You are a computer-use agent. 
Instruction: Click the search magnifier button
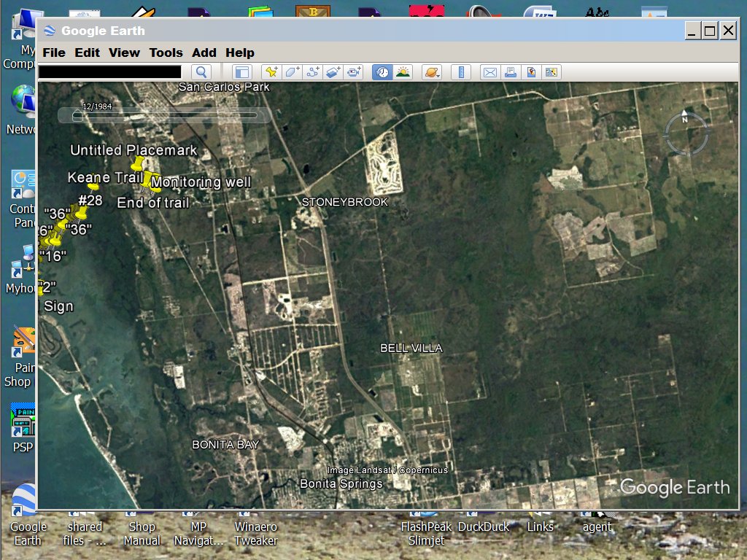tap(201, 71)
